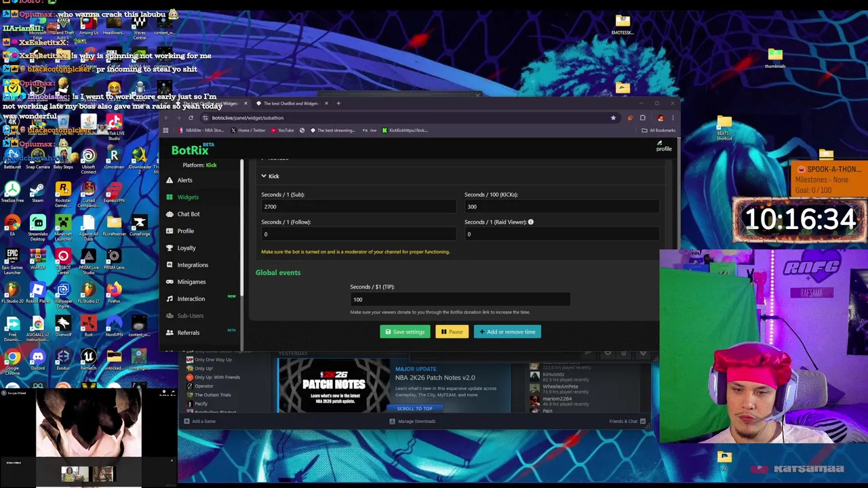Pause the subathon timer
Image resolution: width=868 pixels, height=488 pixels.
(452, 331)
